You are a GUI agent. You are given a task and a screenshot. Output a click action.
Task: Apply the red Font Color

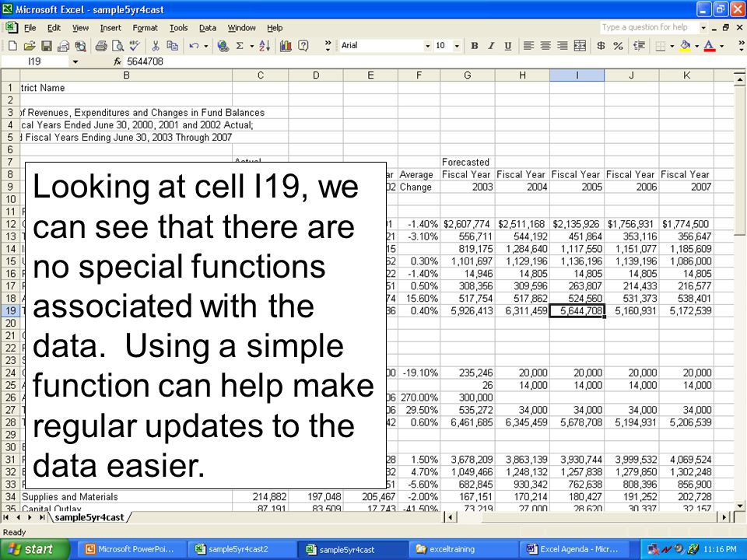tap(710, 46)
